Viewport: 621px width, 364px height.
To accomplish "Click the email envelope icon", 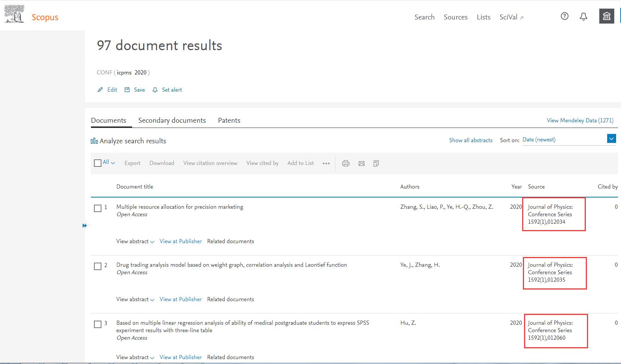I will pos(361,163).
